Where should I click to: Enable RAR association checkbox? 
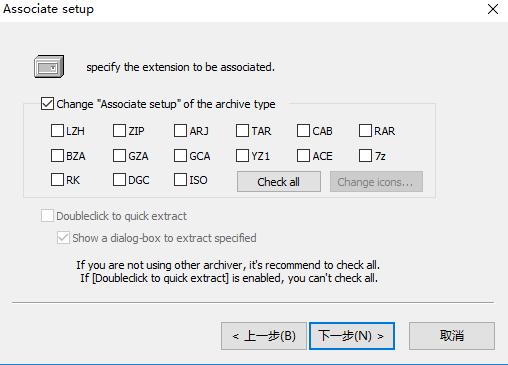coord(365,131)
